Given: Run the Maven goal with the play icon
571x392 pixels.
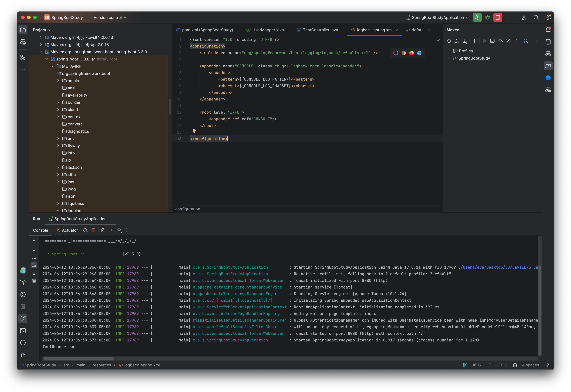Looking at the screenshot, I should coord(484,41).
